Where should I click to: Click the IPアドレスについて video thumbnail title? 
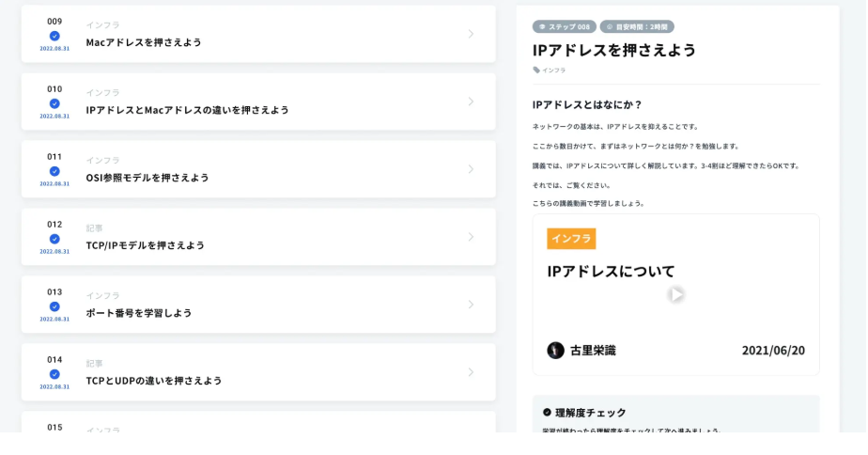[611, 271]
